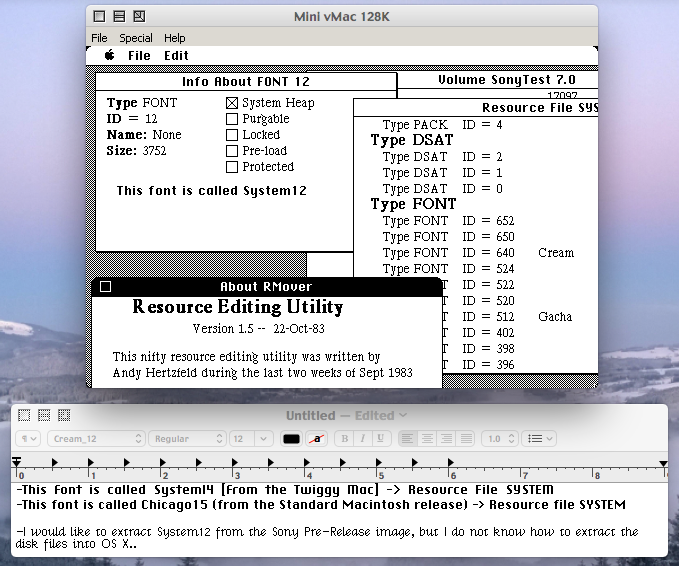Open the list bullets dropdown

(x=539, y=439)
